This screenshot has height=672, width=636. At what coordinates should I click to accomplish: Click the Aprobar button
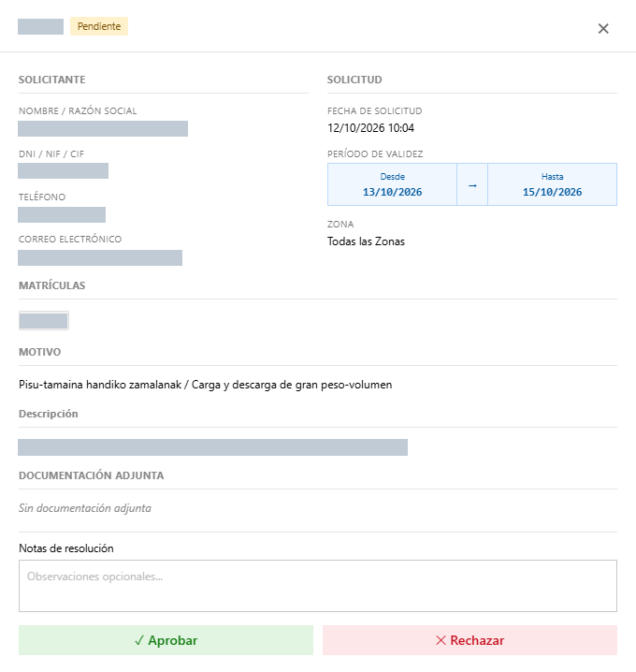(166, 640)
